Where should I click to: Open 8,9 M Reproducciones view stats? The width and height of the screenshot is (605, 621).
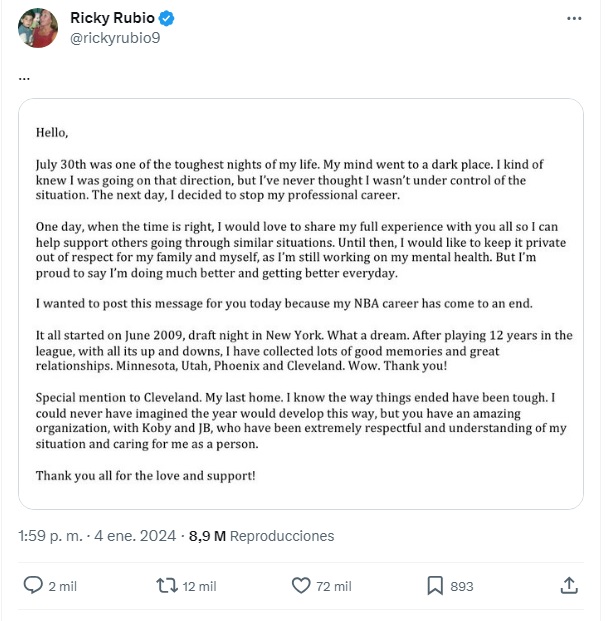pos(261,536)
